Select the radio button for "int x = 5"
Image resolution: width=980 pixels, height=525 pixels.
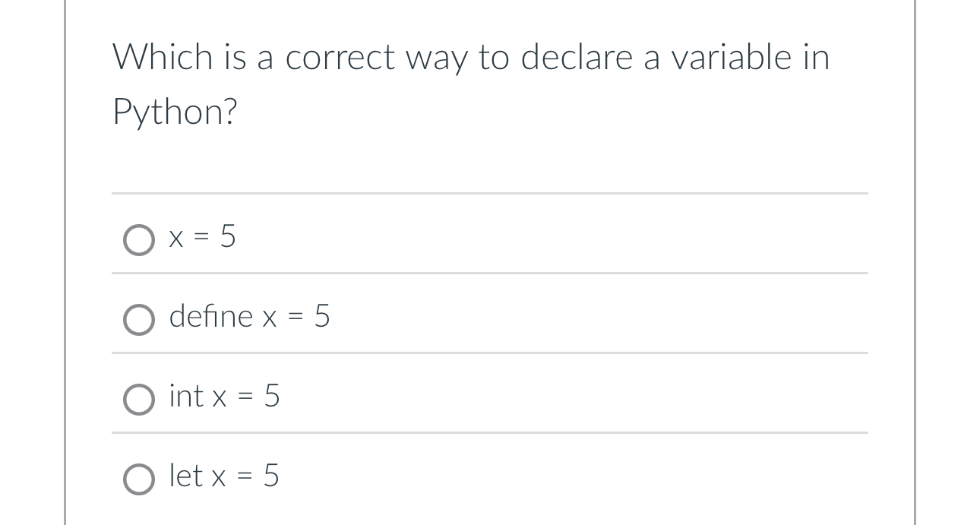139,399
